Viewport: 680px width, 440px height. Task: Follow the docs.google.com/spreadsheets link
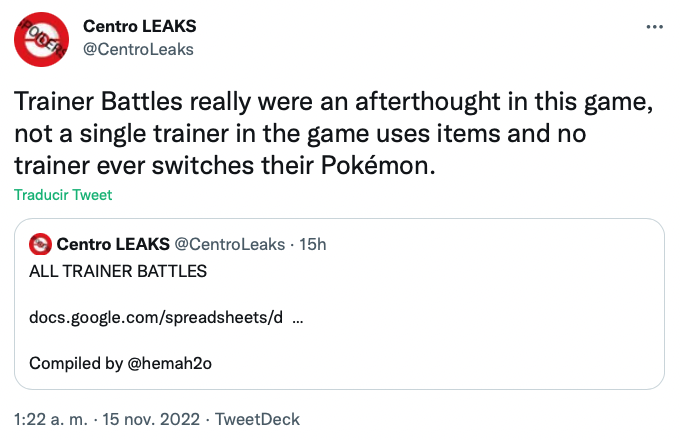pyautogui.click(x=156, y=318)
